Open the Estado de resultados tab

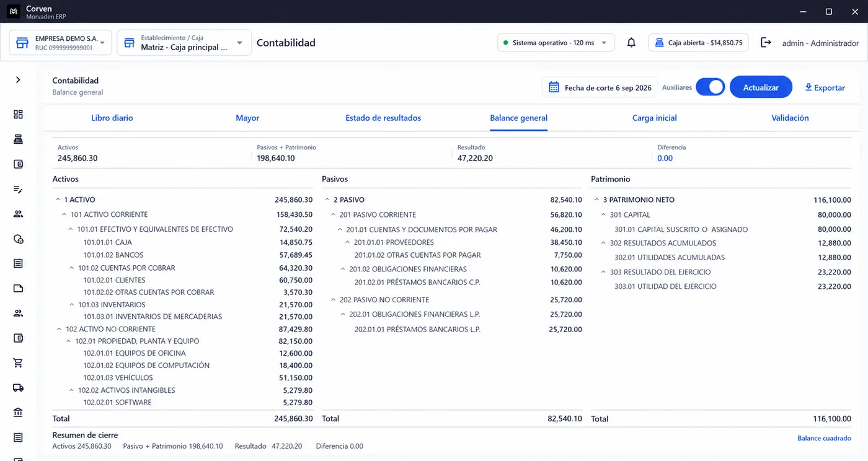383,118
